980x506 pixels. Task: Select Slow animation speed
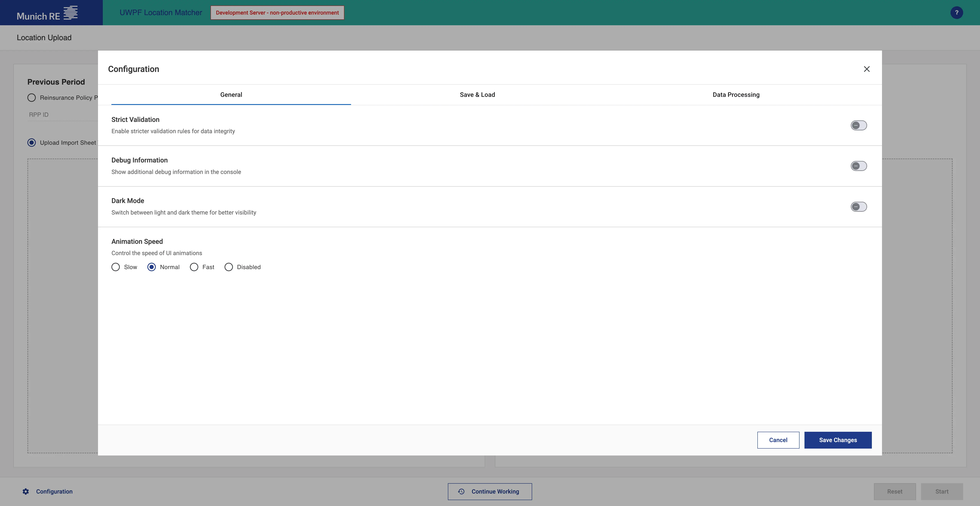(116, 267)
